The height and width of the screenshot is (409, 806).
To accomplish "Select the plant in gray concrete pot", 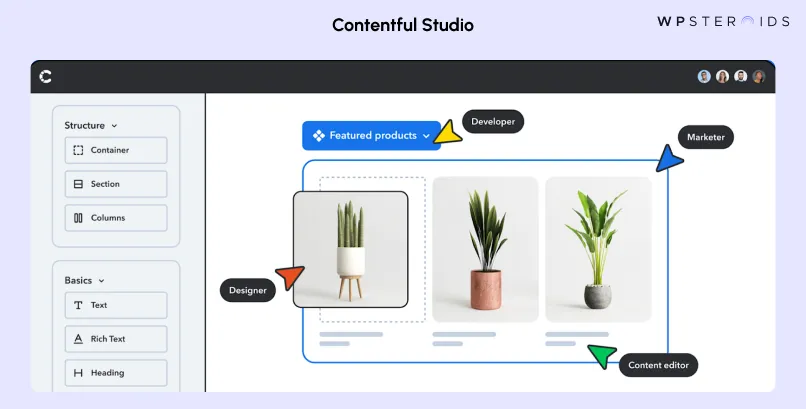I will (598, 250).
